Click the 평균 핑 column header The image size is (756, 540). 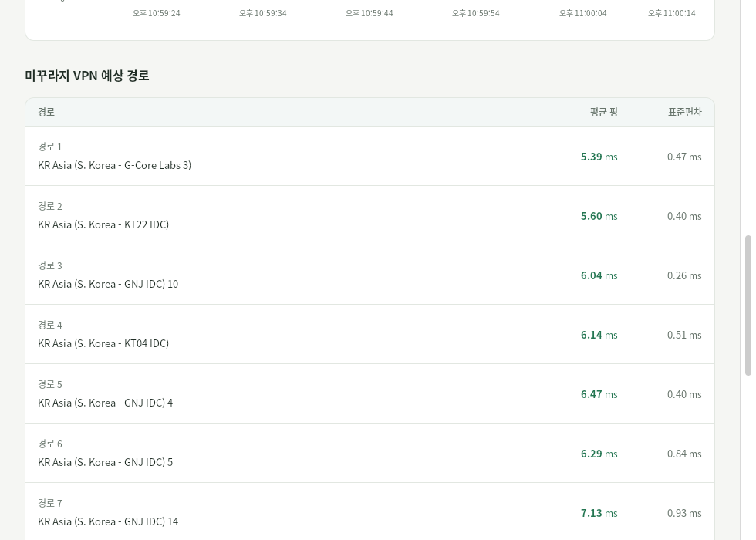tap(603, 112)
